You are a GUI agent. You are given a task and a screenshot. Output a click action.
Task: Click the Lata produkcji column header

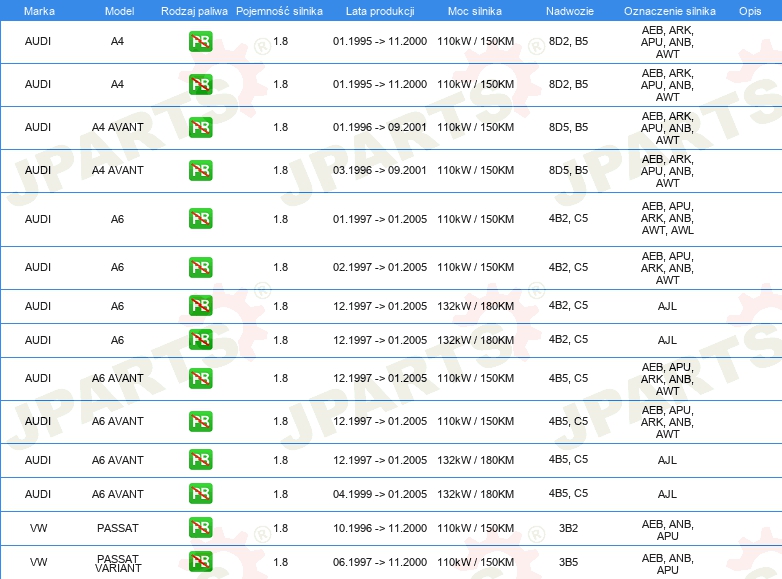(380, 11)
